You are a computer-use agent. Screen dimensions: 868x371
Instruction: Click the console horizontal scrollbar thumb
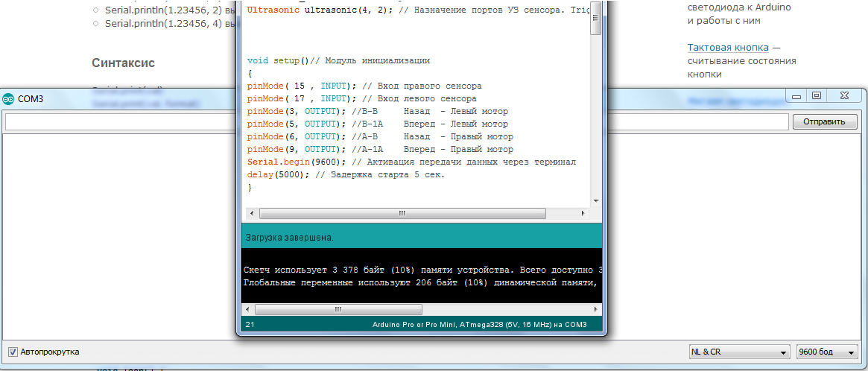[337, 308]
